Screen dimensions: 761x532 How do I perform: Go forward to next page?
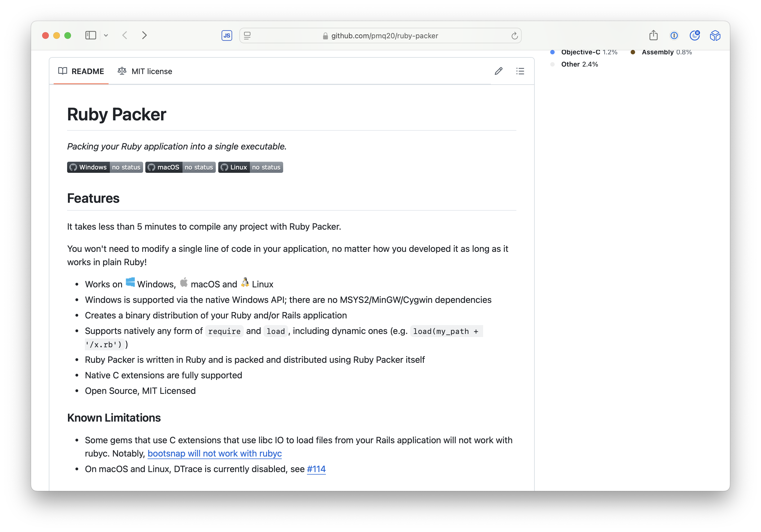pos(144,36)
